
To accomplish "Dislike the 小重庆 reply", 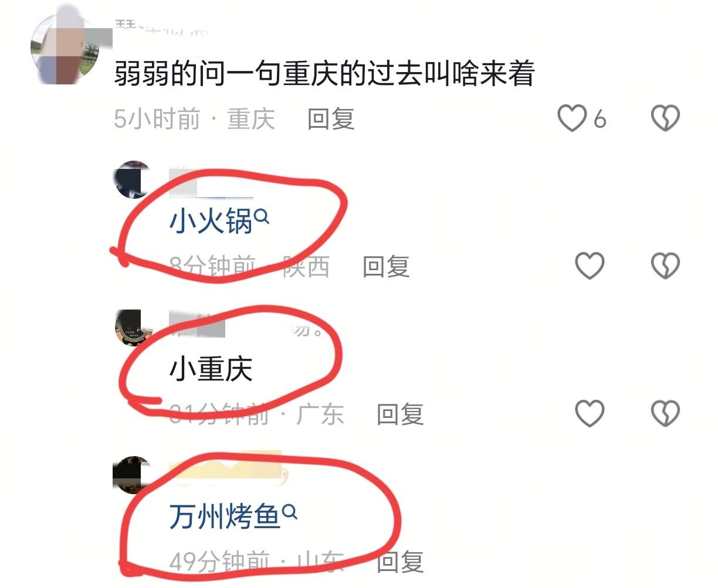I will 665,413.
